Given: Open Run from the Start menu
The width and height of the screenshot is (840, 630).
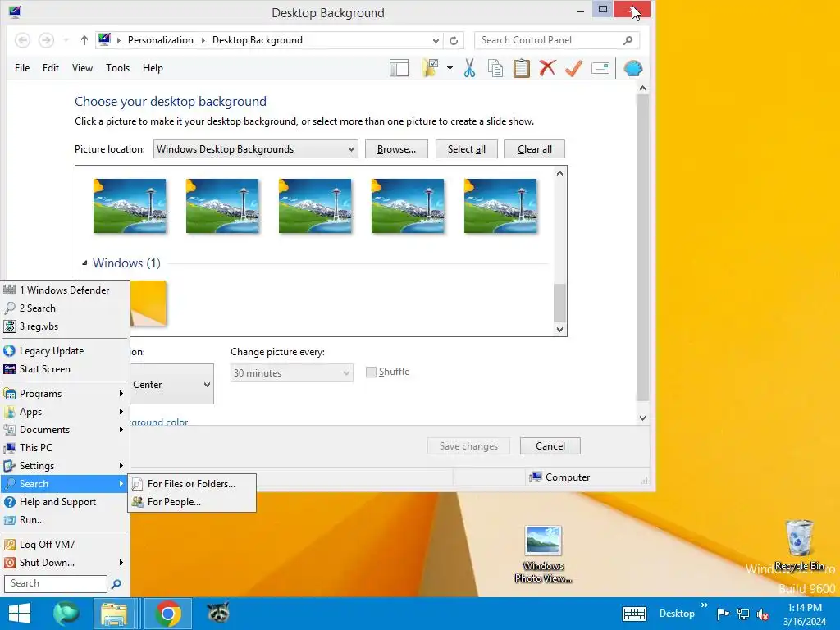Looking at the screenshot, I should coord(64,519).
